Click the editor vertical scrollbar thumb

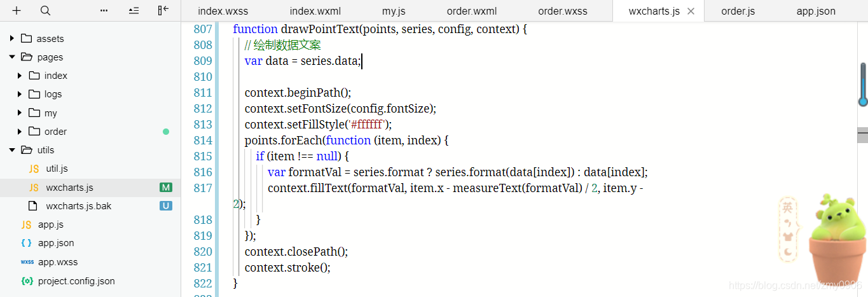(863, 135)
